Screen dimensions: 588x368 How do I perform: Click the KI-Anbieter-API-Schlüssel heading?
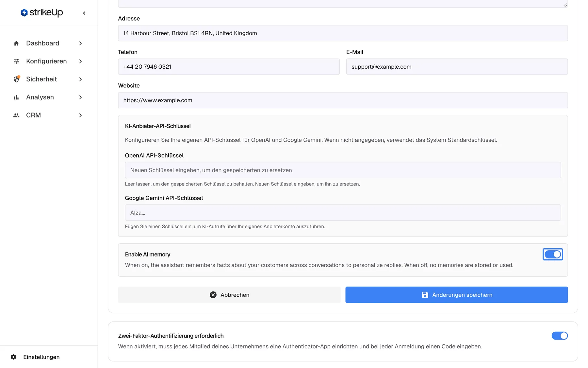[x=158, y=126]
